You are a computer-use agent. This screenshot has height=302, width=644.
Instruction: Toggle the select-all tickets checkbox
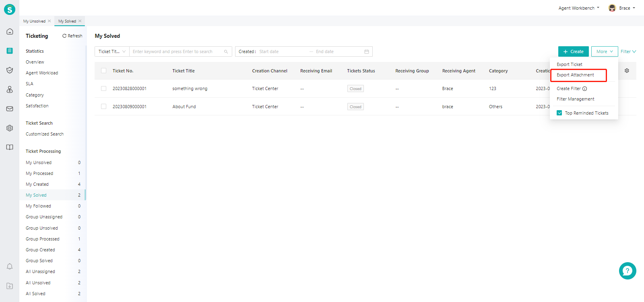(x=103, y=70)
